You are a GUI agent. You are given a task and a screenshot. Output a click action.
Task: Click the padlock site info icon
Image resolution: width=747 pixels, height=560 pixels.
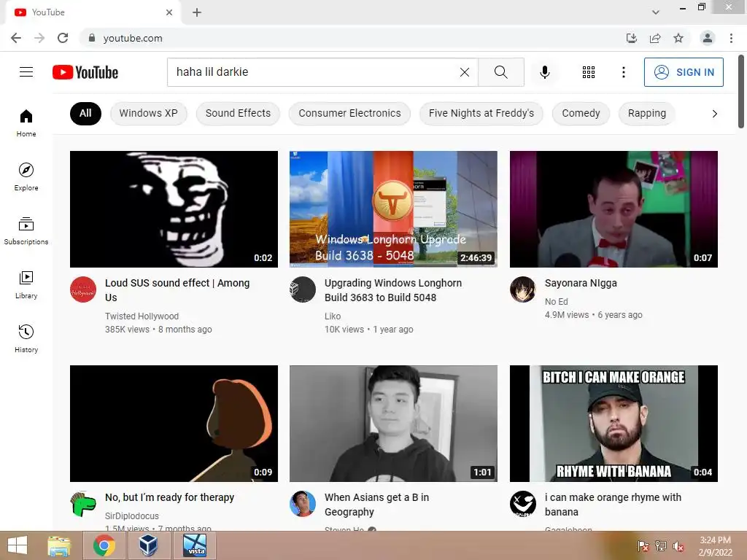click(x=92, y=38)
